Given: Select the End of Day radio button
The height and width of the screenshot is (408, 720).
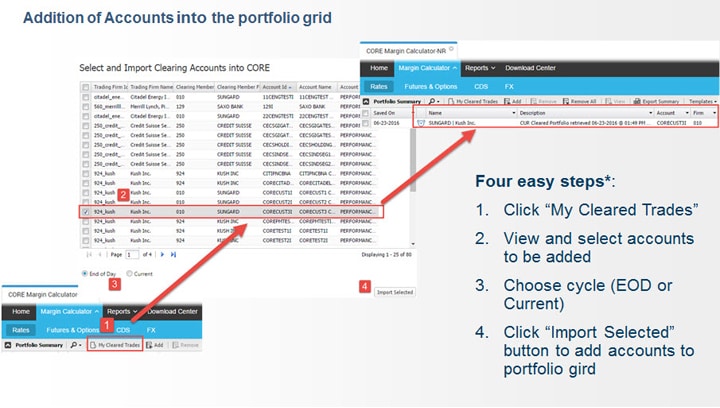Looking at the screenshot, I should tap(84, 272).
